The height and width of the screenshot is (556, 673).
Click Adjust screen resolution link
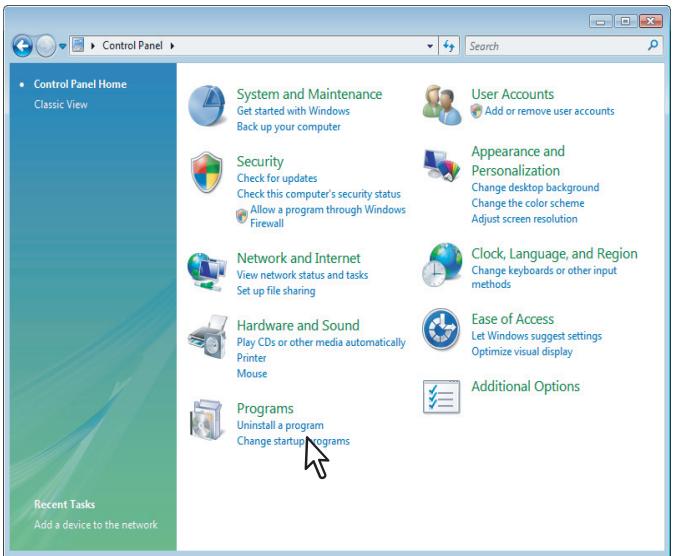[x=524, y=219]
